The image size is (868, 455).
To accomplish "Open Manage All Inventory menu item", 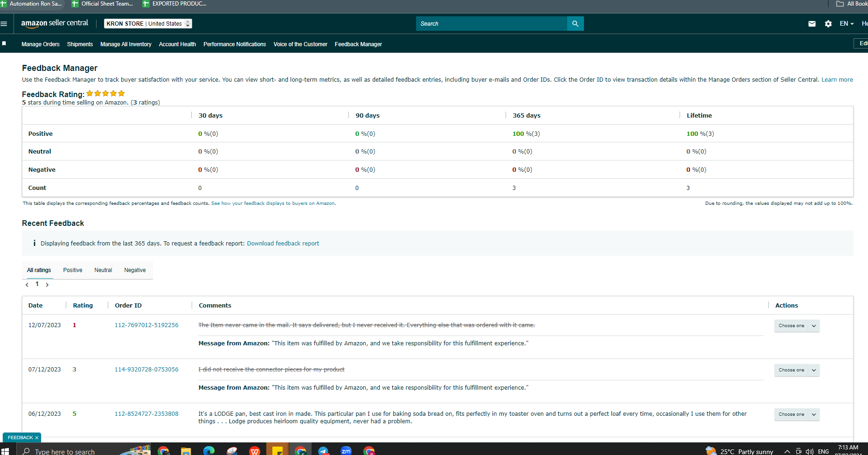I will click(x=126, y=44).
